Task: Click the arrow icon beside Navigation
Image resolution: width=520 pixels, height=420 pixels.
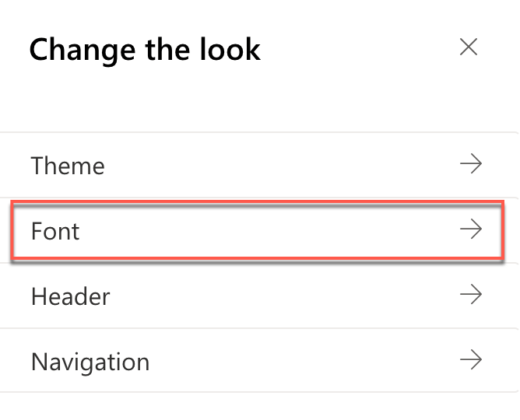Action: pos(470,360)
